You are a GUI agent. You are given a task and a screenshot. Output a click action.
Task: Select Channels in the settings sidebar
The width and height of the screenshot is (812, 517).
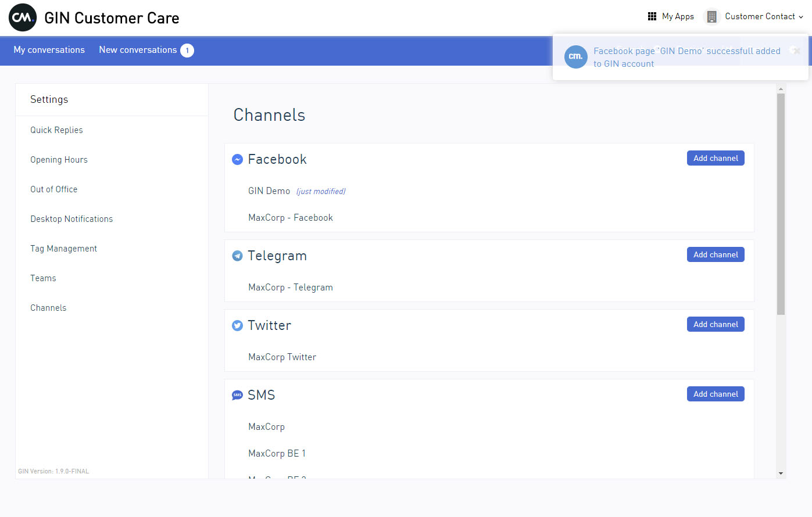click(48, 308)
